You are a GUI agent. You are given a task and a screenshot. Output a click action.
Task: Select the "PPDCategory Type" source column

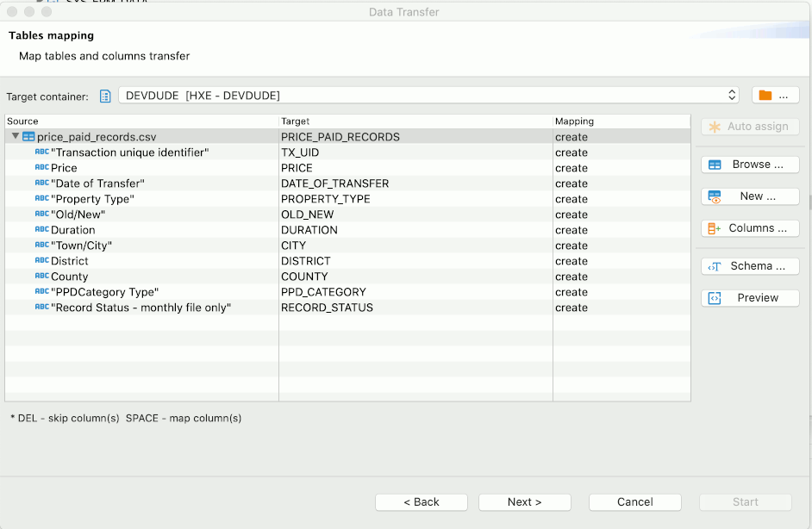(142, 292)
